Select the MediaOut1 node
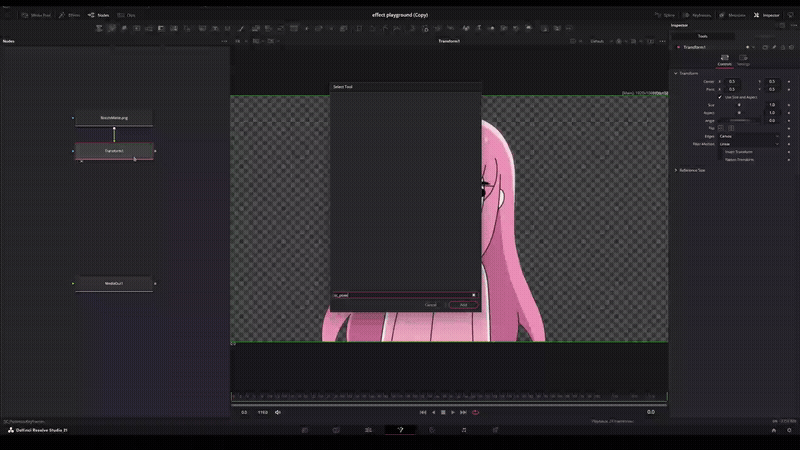The image size is (800, 450). [x=114, y=284]
